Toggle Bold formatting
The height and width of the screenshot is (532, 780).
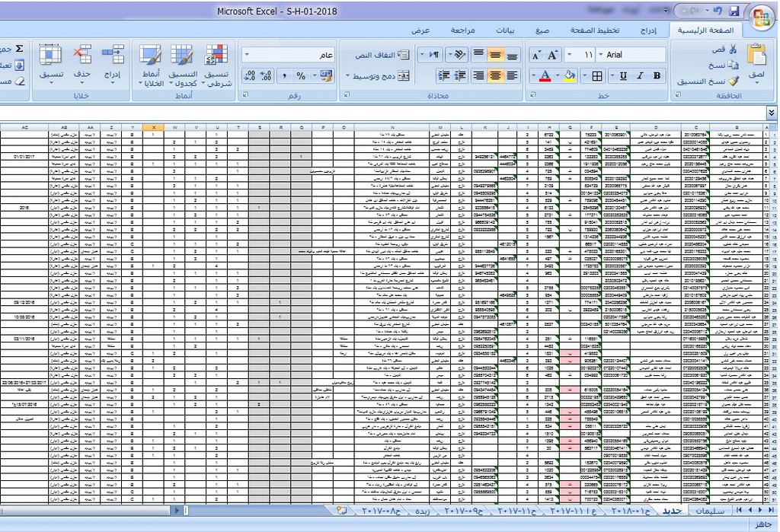click(x=657, y=75)
